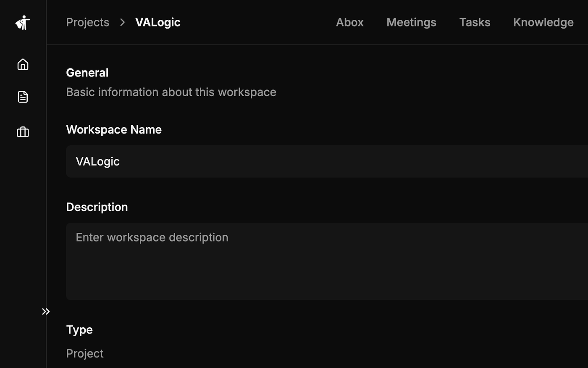
Task: Click the app logo icon in the sidebar
Action: pyautogui.click(x=23, y=23)
